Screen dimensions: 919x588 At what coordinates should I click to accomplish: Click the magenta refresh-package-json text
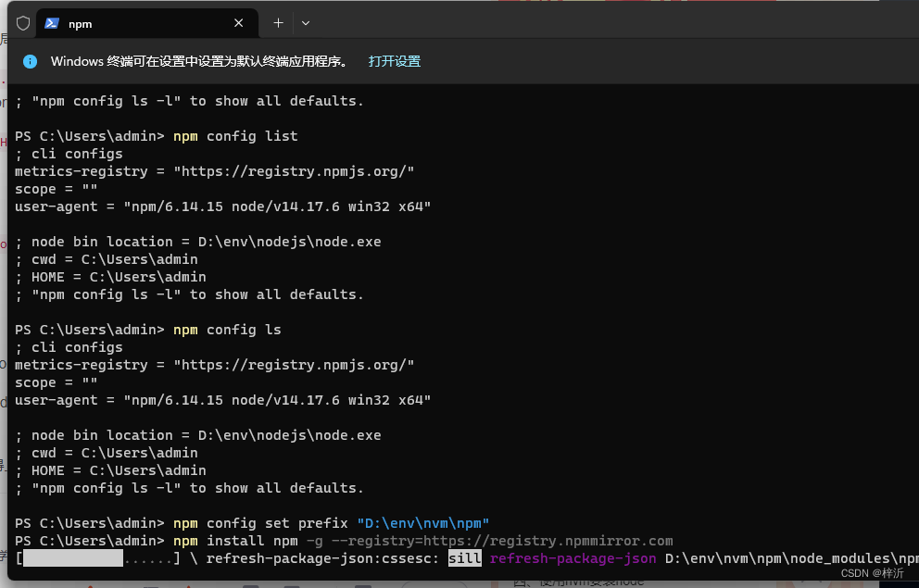tap(573, 557)
